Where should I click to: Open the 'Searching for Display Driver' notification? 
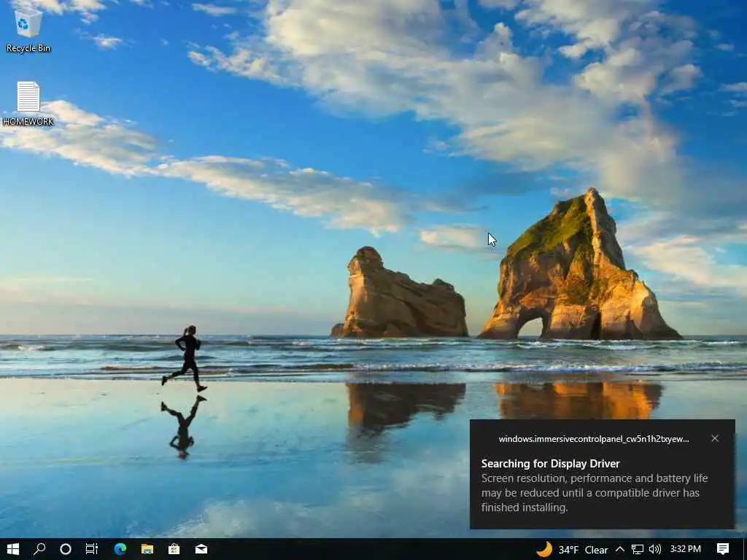click(x=602, y=474)
